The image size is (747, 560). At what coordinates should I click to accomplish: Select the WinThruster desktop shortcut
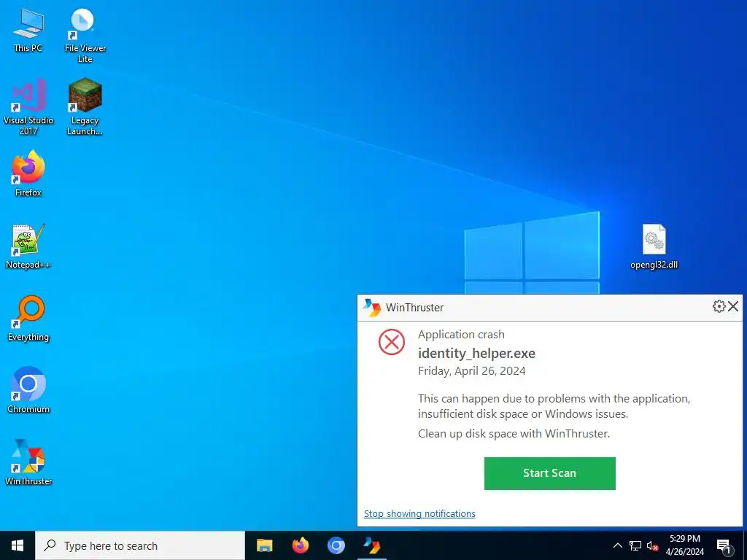(x=28, y=462)
